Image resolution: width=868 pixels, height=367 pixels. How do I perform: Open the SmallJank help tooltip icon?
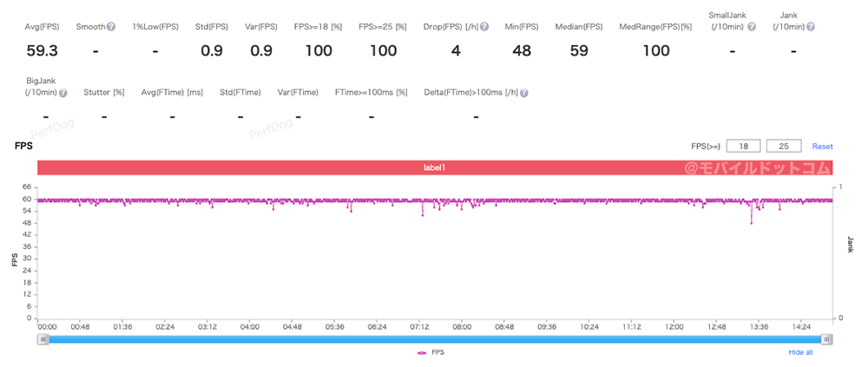point(752,28)
